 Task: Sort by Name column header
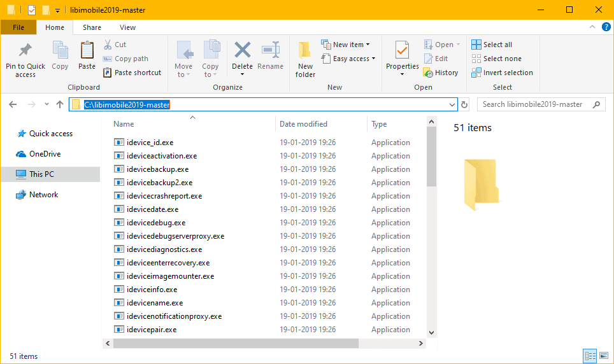tap(124, 124)
